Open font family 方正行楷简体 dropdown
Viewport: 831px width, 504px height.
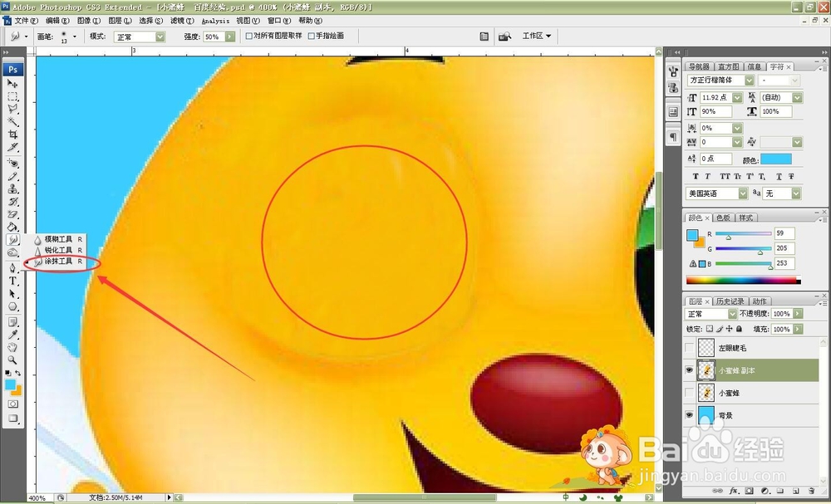[749, 80]
